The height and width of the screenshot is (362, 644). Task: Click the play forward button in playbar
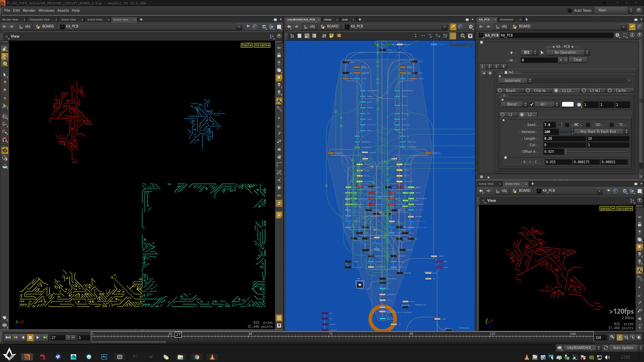[x=37, y=337]
